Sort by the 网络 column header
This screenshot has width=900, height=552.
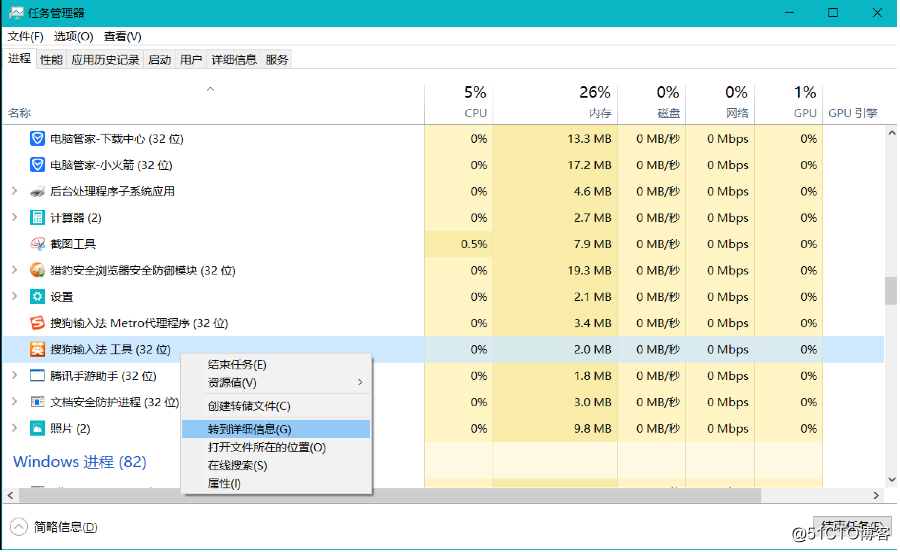point(720,103)
